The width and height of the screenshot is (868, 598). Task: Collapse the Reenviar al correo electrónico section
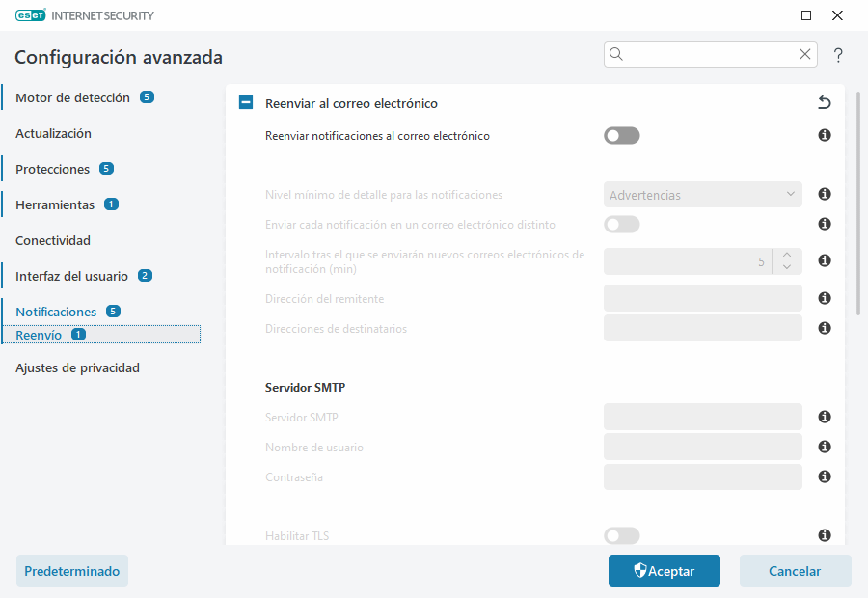(x=245, y=102)
